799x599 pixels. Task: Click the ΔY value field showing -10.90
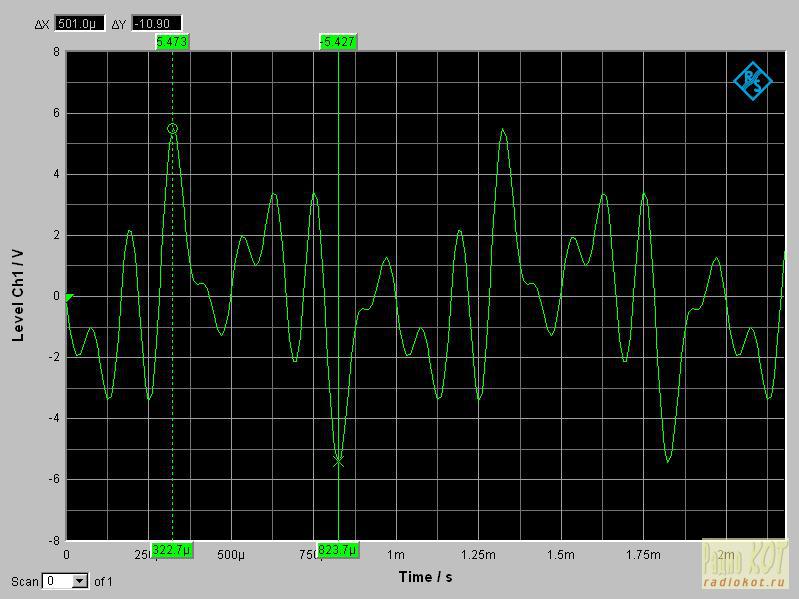coord(156,23)
